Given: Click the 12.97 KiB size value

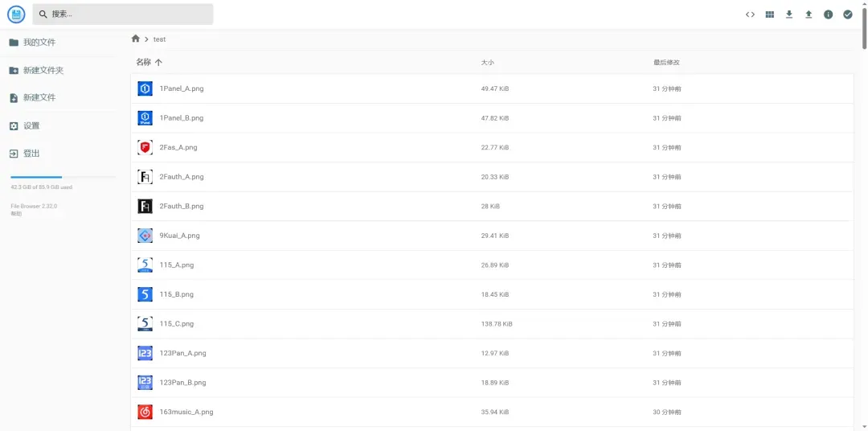Looking at the screenshot, I should click(495, 353).
